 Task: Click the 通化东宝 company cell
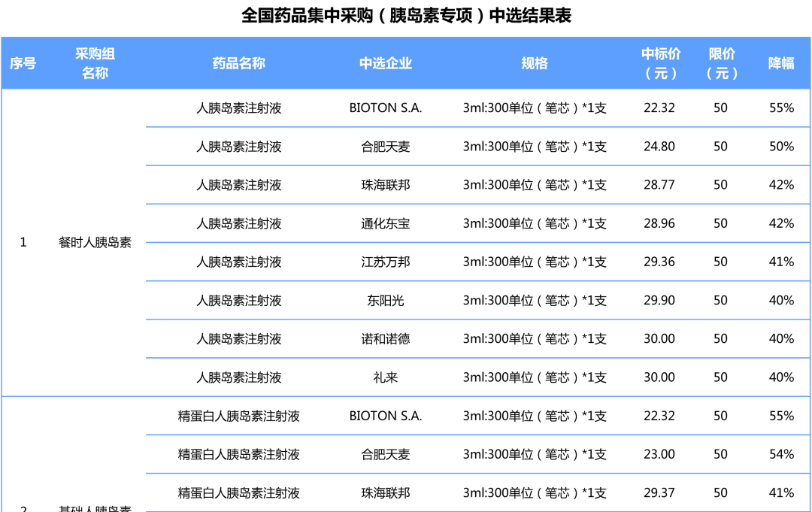click(386, 223)
